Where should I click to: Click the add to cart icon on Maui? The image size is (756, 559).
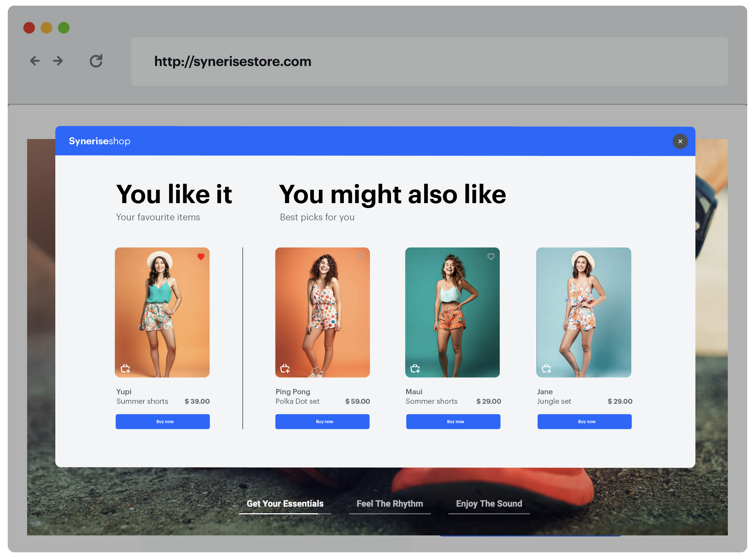click(415, 369)
